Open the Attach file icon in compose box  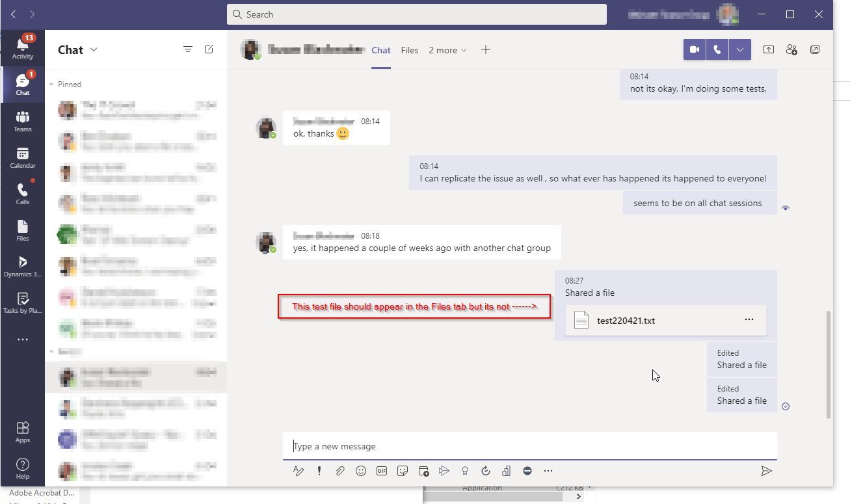tap(340, 470)
